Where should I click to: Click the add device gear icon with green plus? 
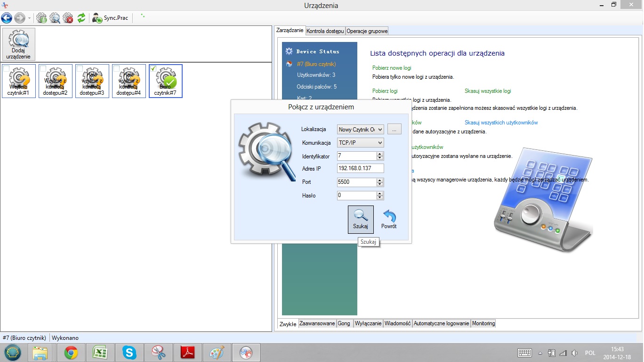coord(41,18)
